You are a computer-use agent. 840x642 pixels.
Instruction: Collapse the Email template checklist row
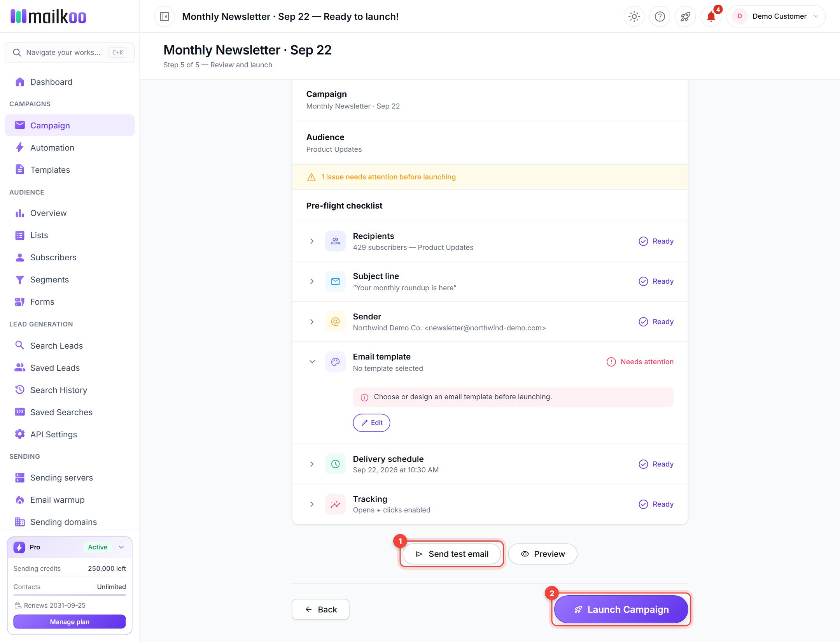pyautogui.click(x=312, y=362)
